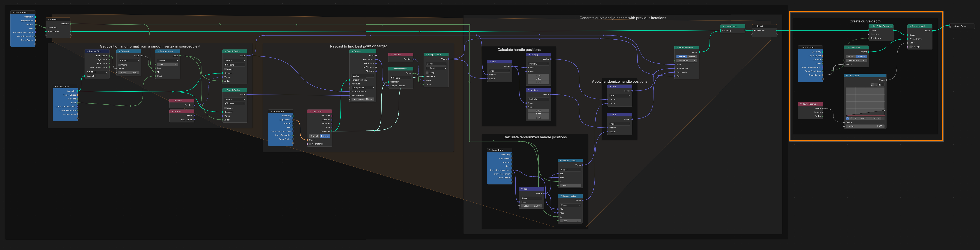Click 'Generate curve and join them' frame label

(x=623, y=18)
